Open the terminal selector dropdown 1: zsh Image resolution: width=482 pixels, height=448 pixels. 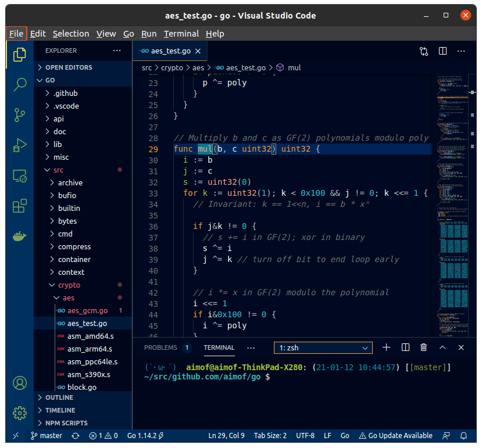tap(323, 347)
